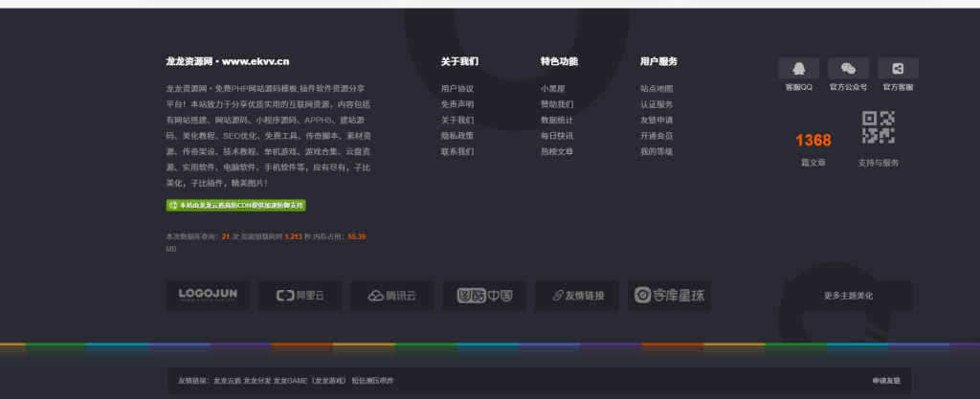
Task: Click the 用户服务 column heading
Action: coord(658,61)
